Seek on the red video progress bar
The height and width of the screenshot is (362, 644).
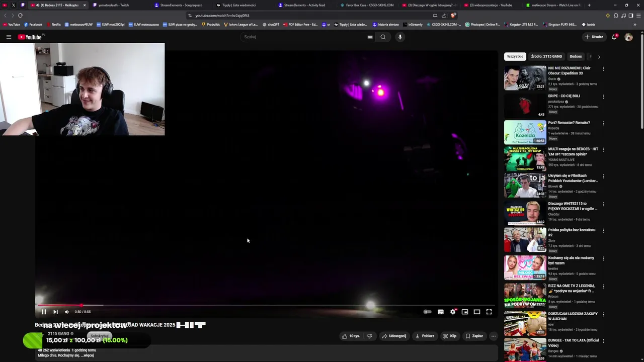coord(266,305)
